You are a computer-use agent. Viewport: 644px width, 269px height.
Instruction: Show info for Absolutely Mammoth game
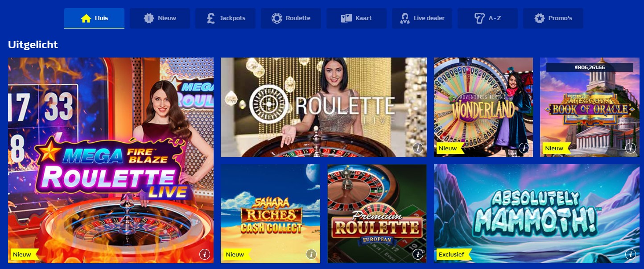[630, 254]
